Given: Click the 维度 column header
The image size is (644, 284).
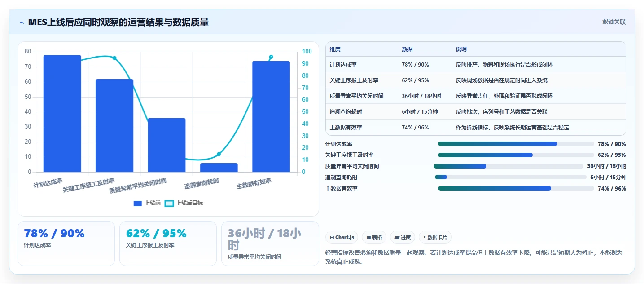Looking at the screenshot, I should (335, 49).
